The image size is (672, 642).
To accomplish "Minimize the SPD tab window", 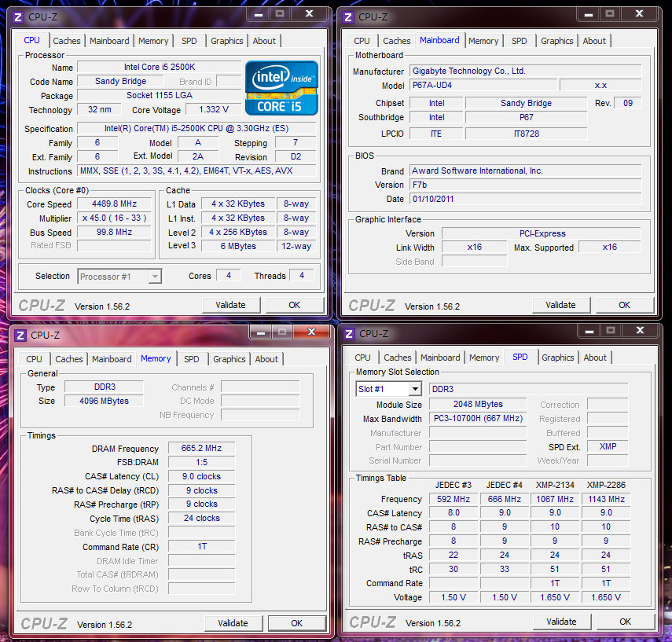I will click(x=589, y=331).
